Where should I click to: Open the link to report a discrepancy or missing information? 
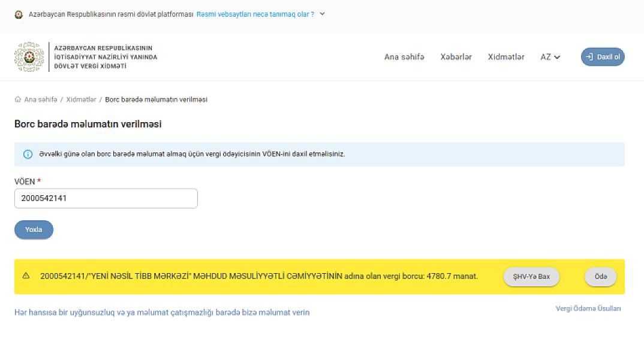(x=162, y=313)
